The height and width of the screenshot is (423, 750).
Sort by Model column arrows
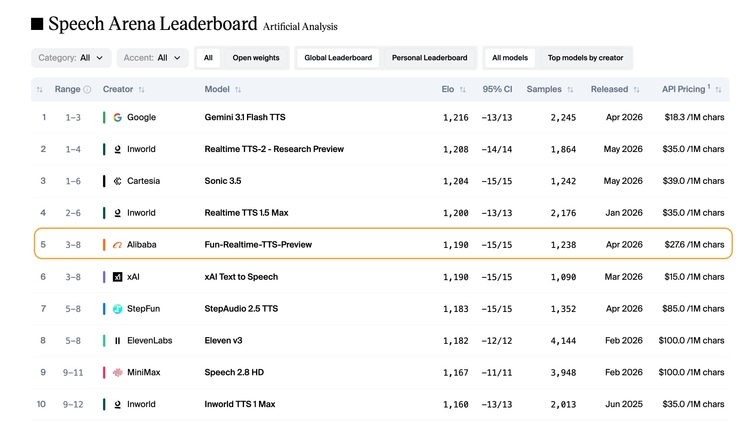pyautogui.click(x=238, y=89)
